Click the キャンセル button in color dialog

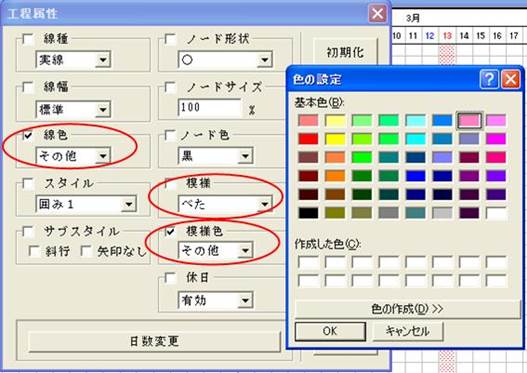[408, 331]
